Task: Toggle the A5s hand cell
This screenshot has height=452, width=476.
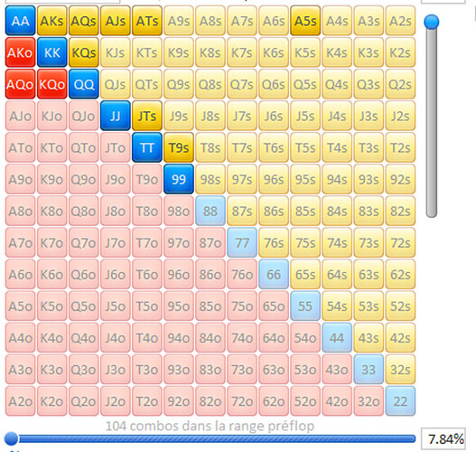Action: (305, 21)
